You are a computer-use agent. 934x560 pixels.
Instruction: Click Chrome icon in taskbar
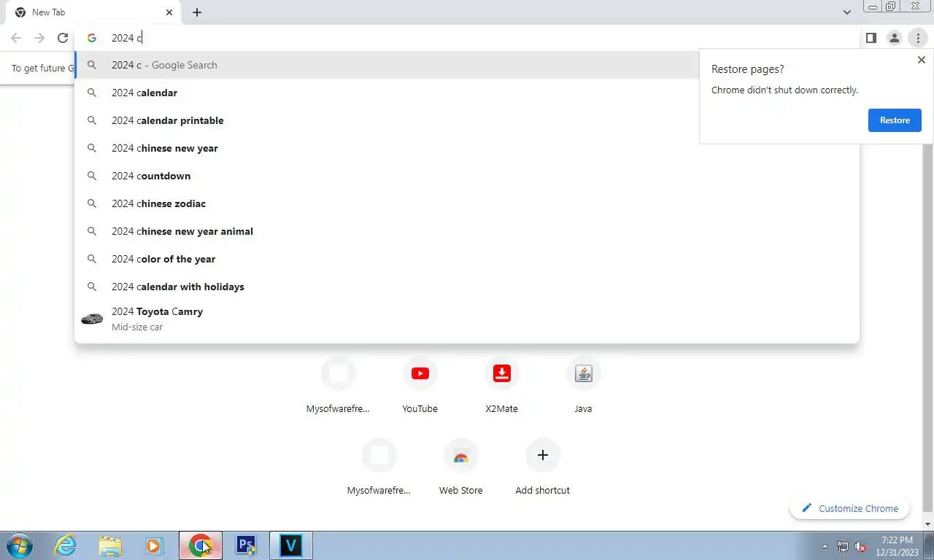(201, 545)
